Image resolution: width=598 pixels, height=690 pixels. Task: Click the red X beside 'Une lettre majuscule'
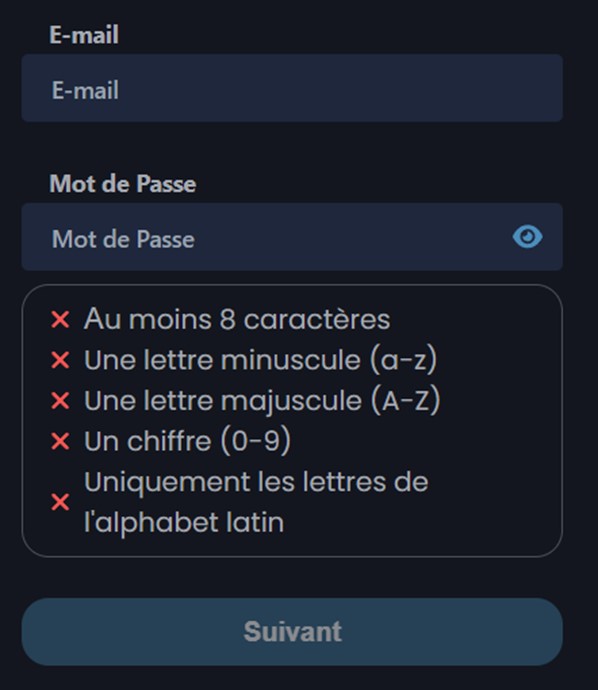click(60, 401)
